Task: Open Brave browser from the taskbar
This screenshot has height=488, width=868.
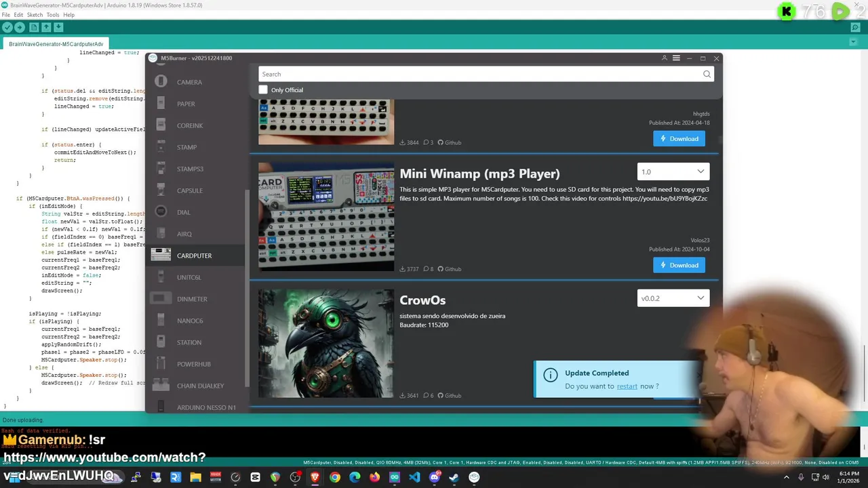Action: [315, 477]
